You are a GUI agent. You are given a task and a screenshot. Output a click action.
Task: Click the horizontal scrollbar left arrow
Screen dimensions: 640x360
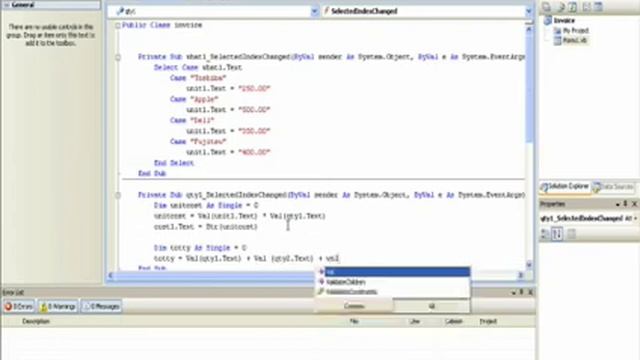(x=111, y=276)
